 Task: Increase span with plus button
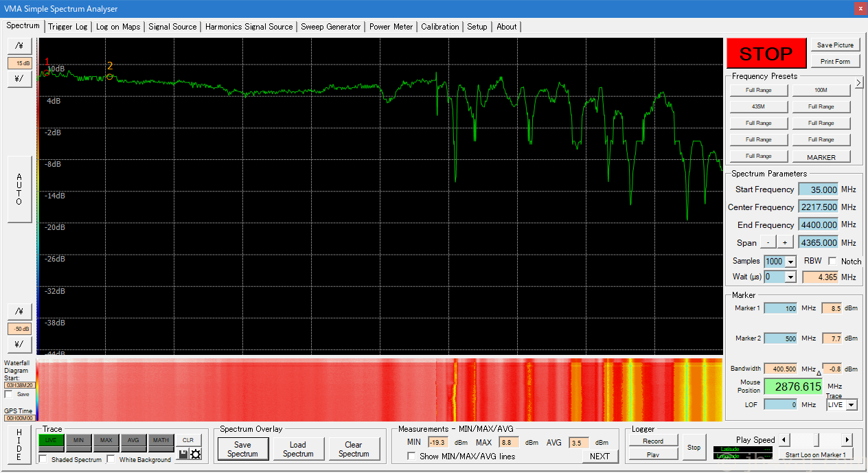click(784, 242)
